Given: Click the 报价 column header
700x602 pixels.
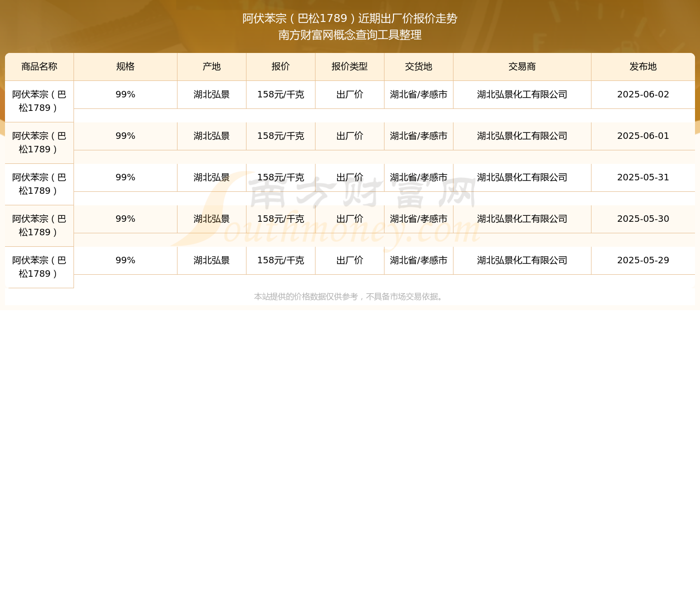Looking at the screenshot, I should [x=280, y=66].
